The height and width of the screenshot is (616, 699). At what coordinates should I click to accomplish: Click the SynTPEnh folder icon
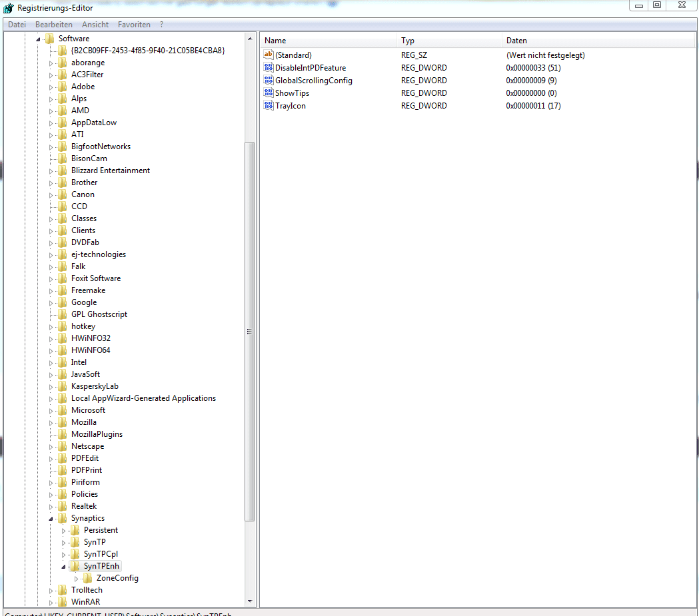75,565
